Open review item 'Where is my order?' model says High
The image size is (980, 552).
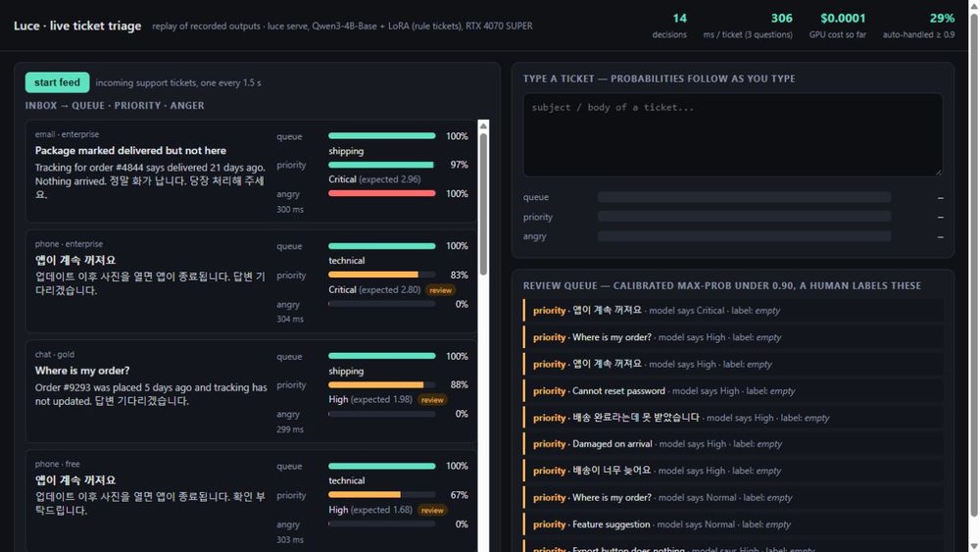tap(733, 337)
